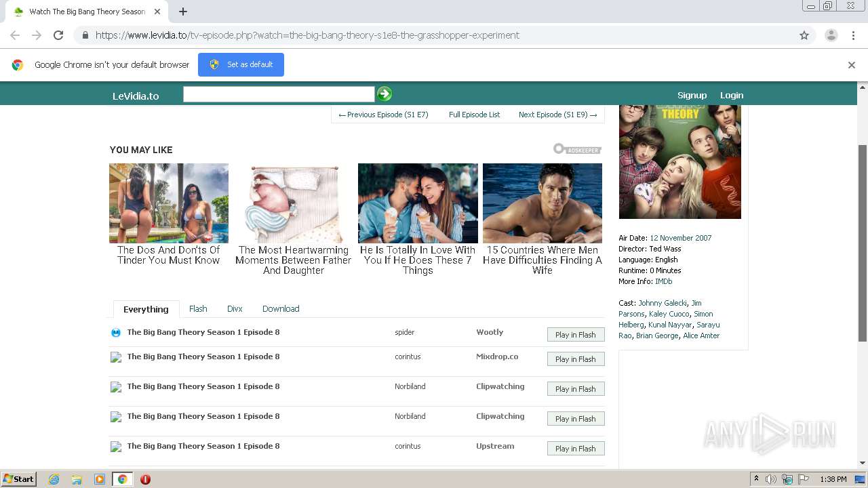Click the Upstream row episode title
The height and width of the screenshot is (488, 868).
(203, 446)
